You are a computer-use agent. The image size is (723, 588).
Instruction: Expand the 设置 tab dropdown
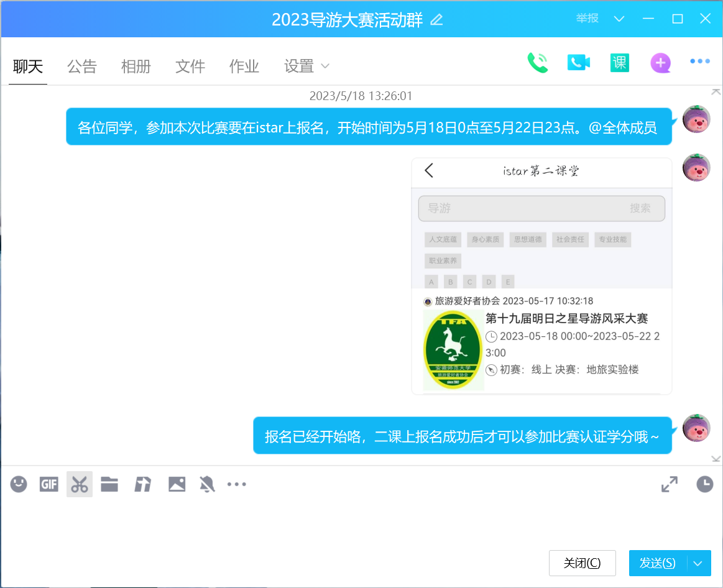pyautogui.click(x=325, y=66)
